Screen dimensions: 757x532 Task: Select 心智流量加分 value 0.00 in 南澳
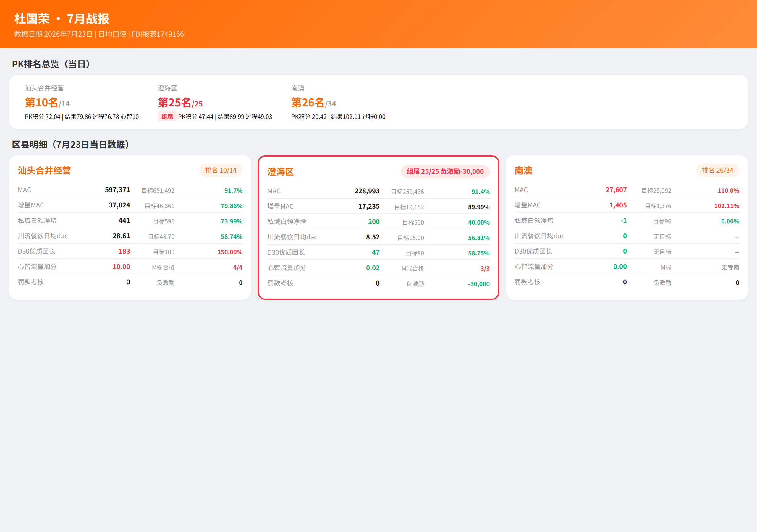[620, 267]
